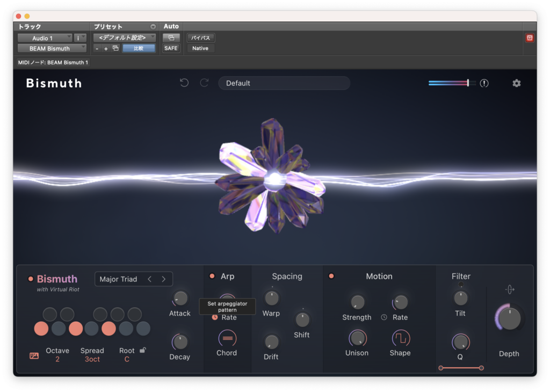Click the トラック header label

click(x=30, y=27)
